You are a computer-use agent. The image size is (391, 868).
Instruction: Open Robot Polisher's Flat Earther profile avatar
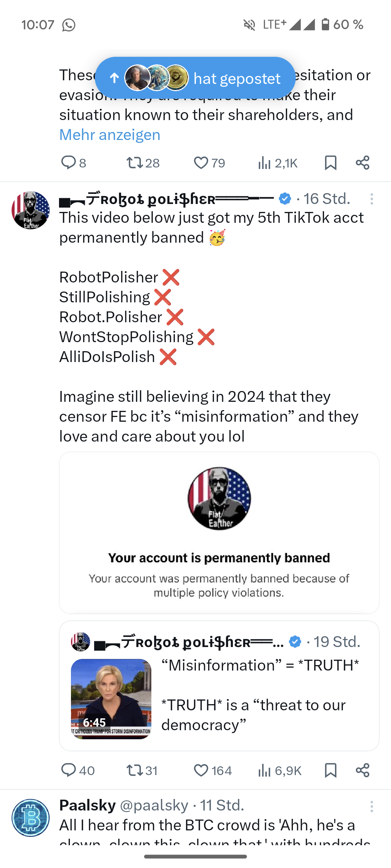click(31, 210)
